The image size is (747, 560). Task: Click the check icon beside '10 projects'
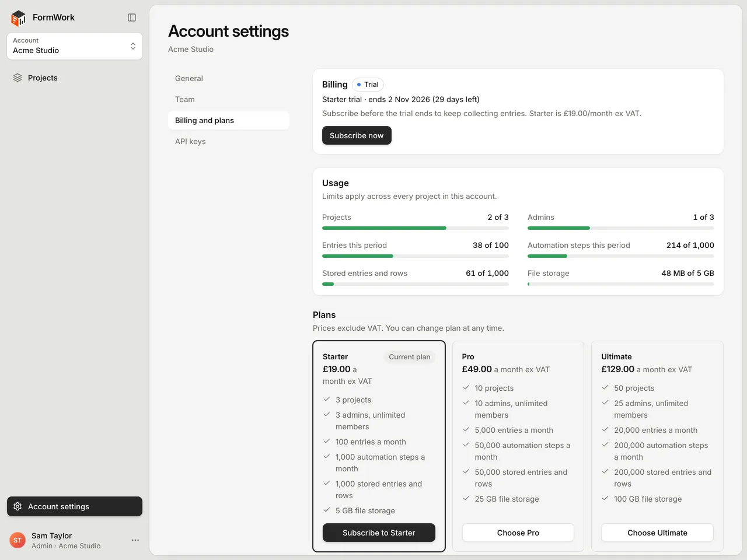tap(466, 387)
